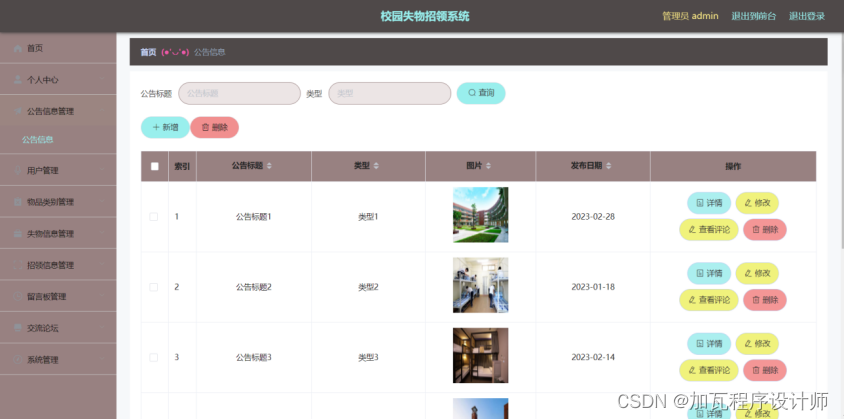This screenshot has height=420, width=844.
Task: Click 查看评论 for 公告标题1
Action: pyautogui.click(x=709, y=229)
